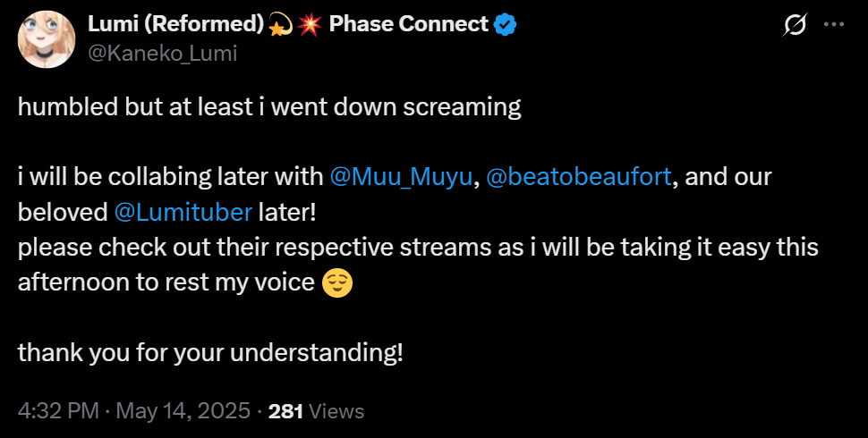Open the three-dot More options menu
This screenshot has width=868, height=438.
833,26
